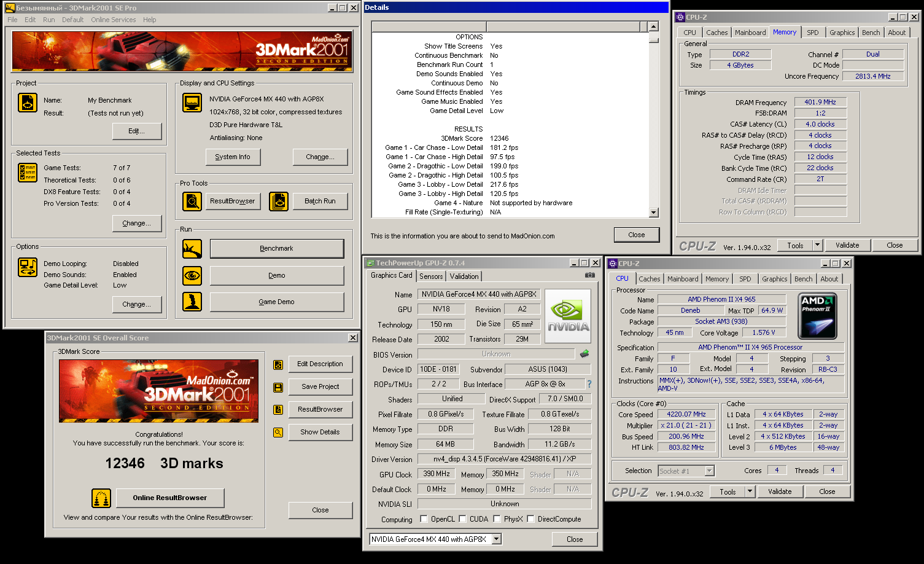Click the Game Demo player icon
The image size is (924, 564).
[x=192, y=302]
